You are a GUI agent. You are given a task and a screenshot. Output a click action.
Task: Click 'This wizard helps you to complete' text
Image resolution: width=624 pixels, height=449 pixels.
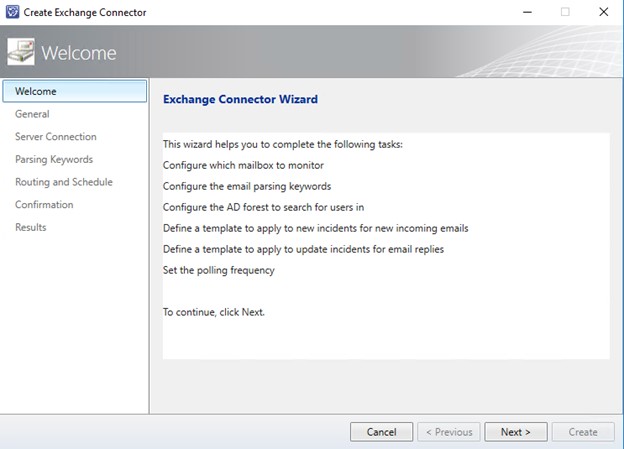tap(283, 144)
